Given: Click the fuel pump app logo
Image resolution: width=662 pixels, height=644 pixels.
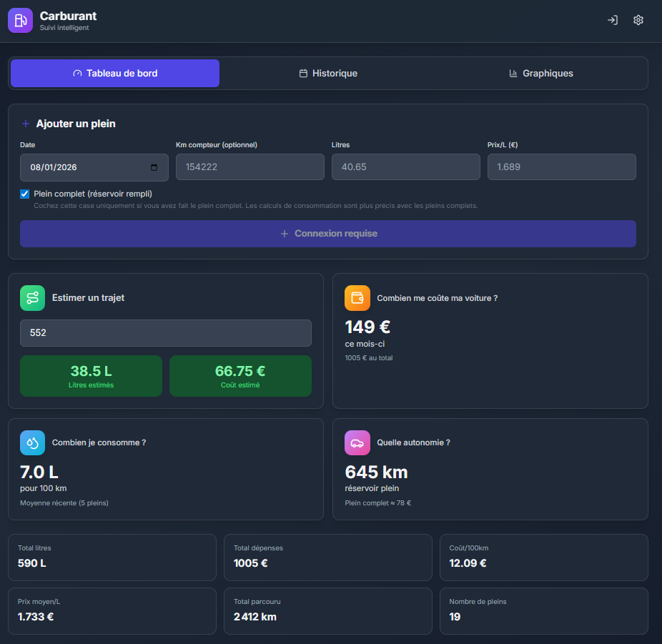Looking at the screenshot, I should tap(20, 21).
